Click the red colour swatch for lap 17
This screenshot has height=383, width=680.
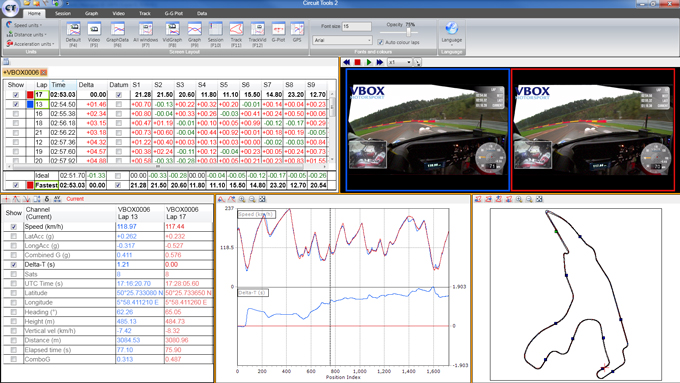[30, 95]
